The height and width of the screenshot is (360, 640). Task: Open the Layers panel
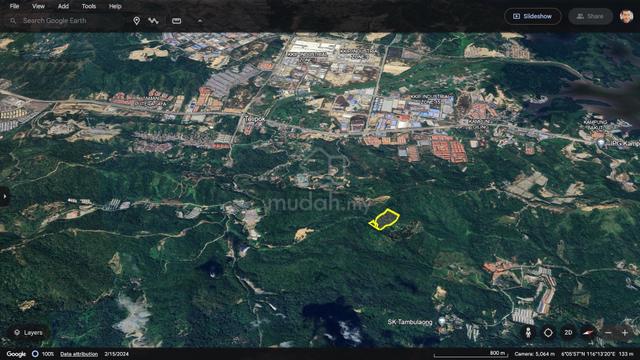pyautogui.click(x=28, y=333)
